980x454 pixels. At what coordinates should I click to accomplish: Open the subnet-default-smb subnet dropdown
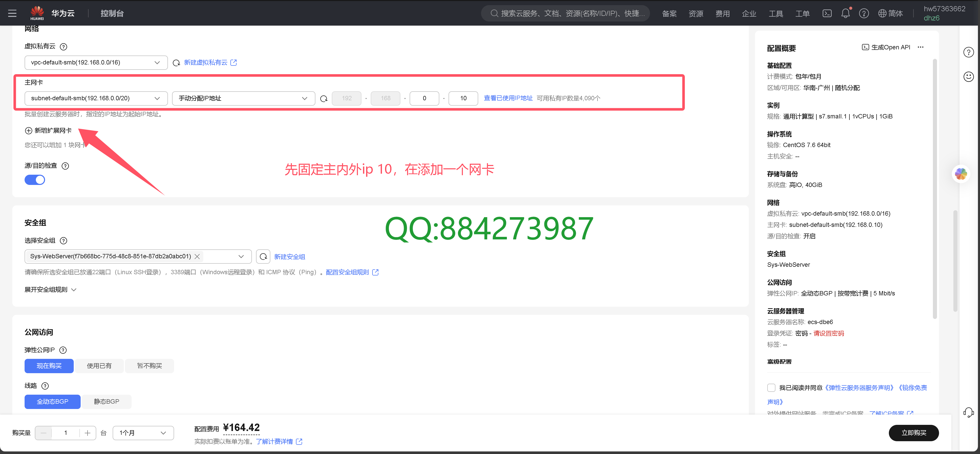click(96, 98)
